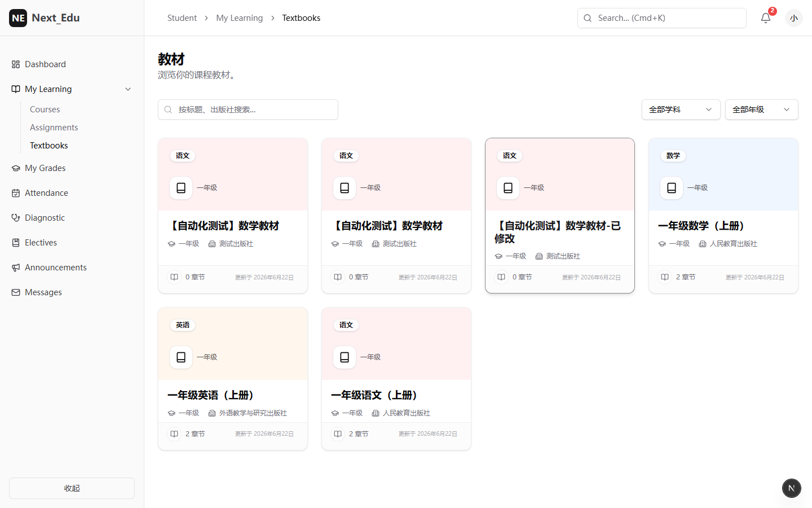The image size is (812, 508).
Task: Go to Dashboard in the sidebar
Action: [72, 64]
